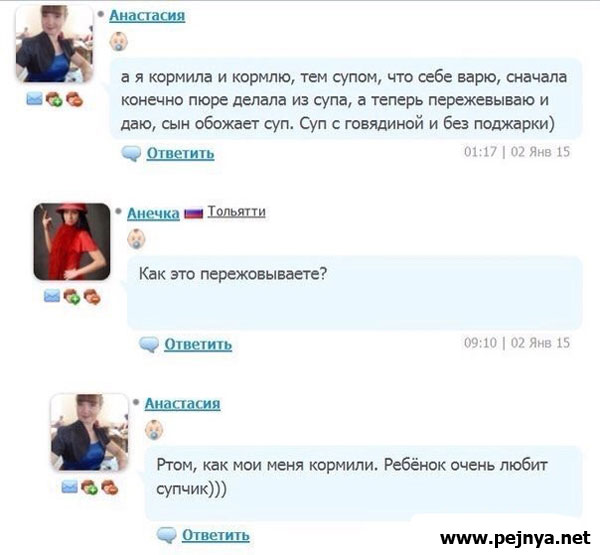Click Ответить under the last comment

coord(215,535)
